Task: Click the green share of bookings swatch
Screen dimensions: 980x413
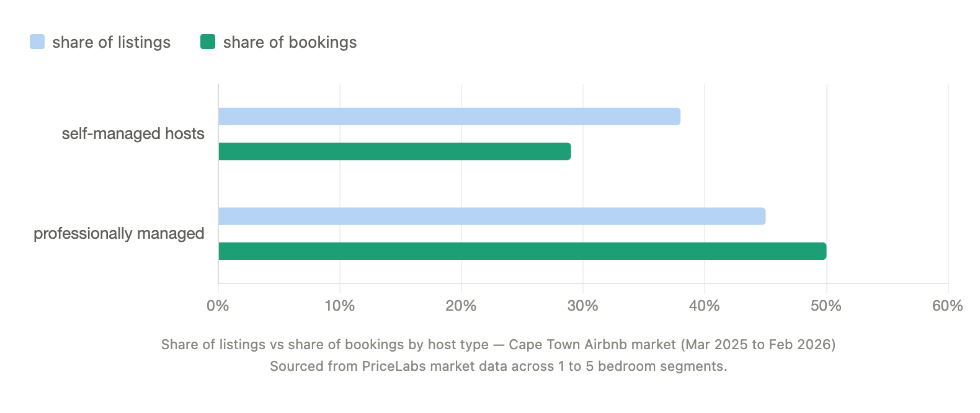Action: coord(208,42)
